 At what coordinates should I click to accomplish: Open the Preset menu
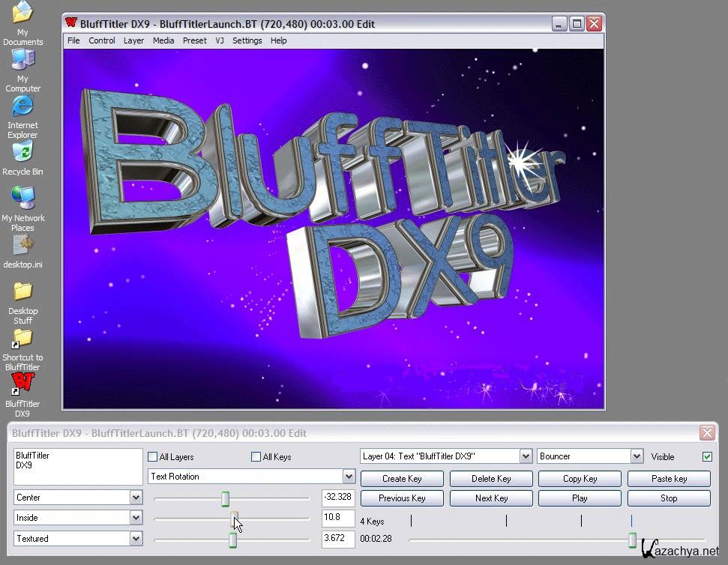pyautogui.click(x=194, y=40)
